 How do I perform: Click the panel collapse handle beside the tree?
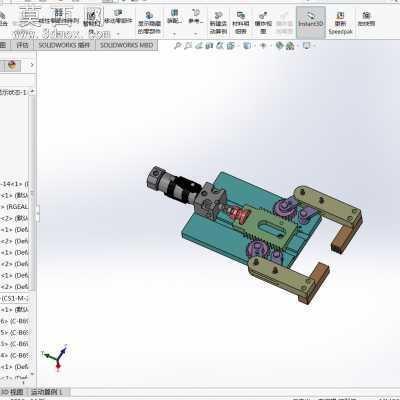37,213
